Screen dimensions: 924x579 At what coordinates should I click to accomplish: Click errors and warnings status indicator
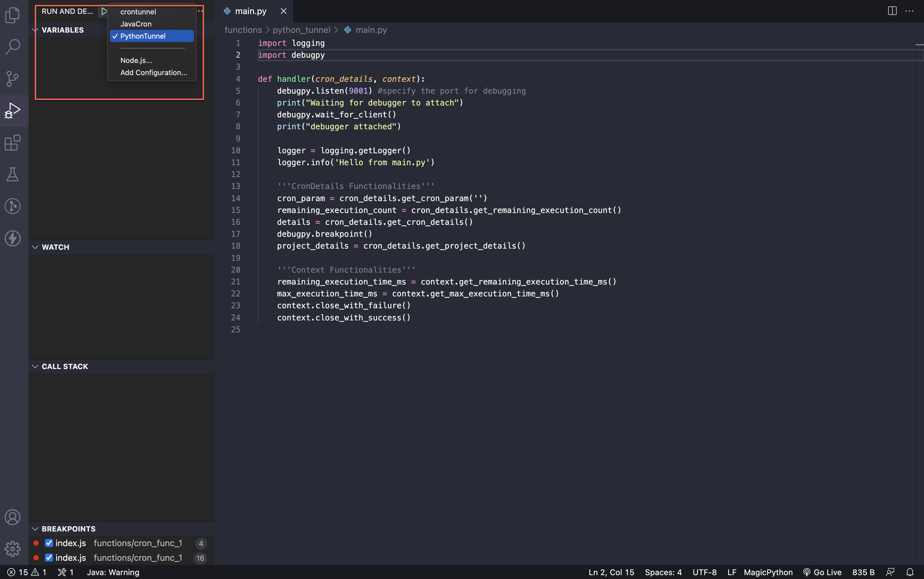(27, 572)
